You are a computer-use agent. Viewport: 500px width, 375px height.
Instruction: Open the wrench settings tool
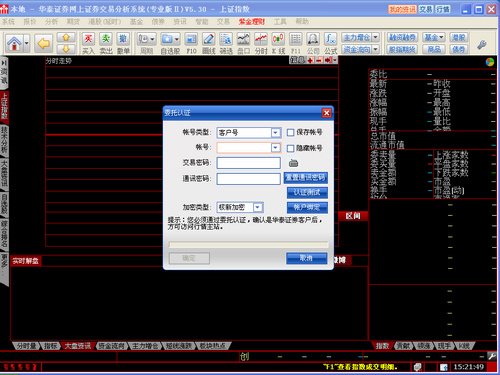tap(482, 44)
